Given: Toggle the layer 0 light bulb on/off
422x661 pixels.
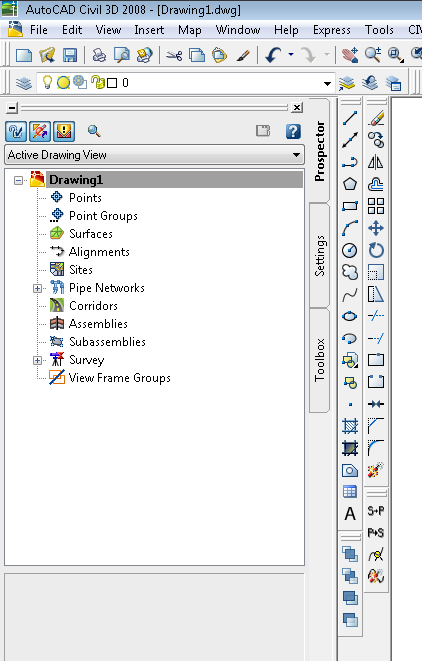Looking at the screenshot, I should pyautogui.click(x=47, y=82).
